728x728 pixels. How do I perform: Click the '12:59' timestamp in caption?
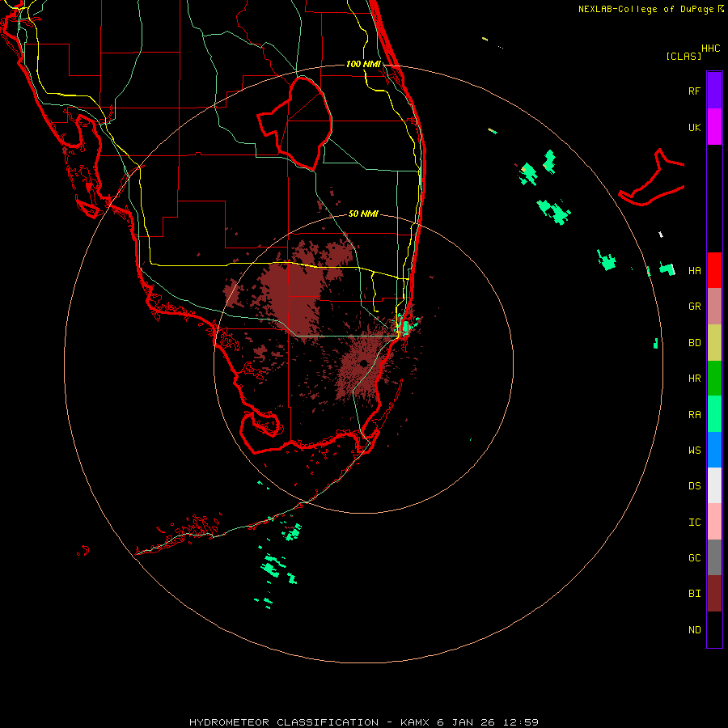click(521, 722)
